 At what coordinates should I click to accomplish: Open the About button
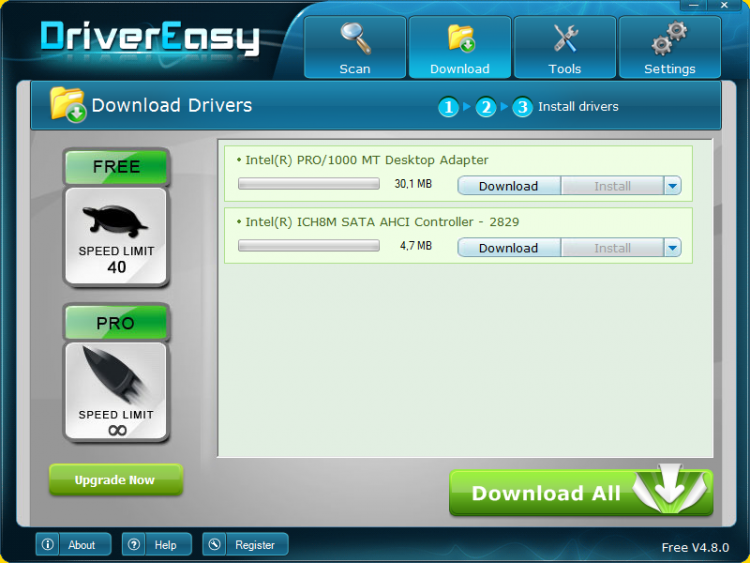[73, 544]
